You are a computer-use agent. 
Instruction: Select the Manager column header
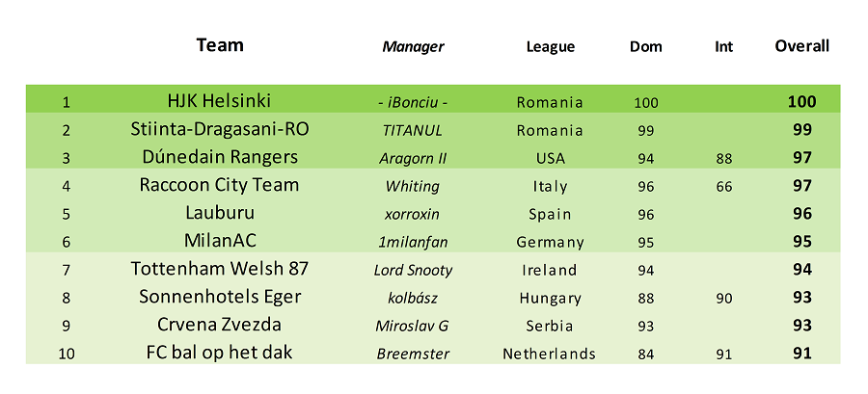[413, 47]
